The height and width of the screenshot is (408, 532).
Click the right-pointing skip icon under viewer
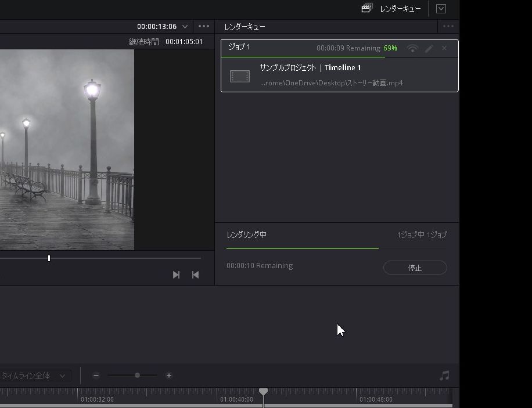tap(176, 275)
